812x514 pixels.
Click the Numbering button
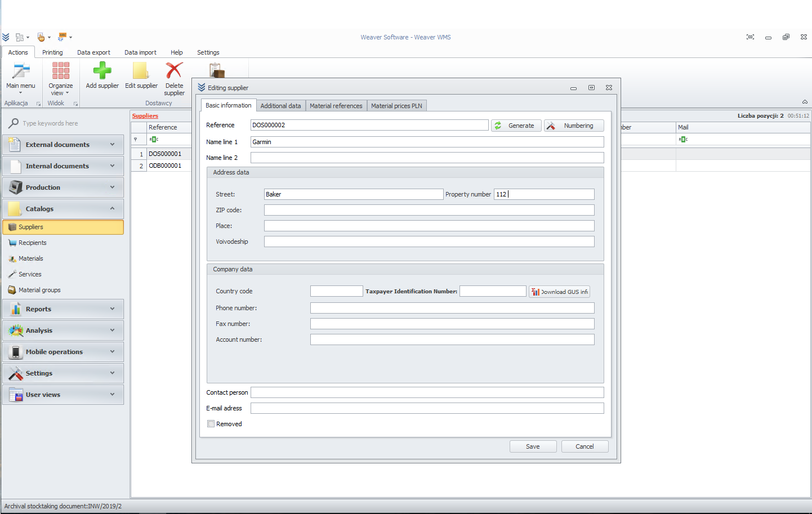[x=574, y=126]
